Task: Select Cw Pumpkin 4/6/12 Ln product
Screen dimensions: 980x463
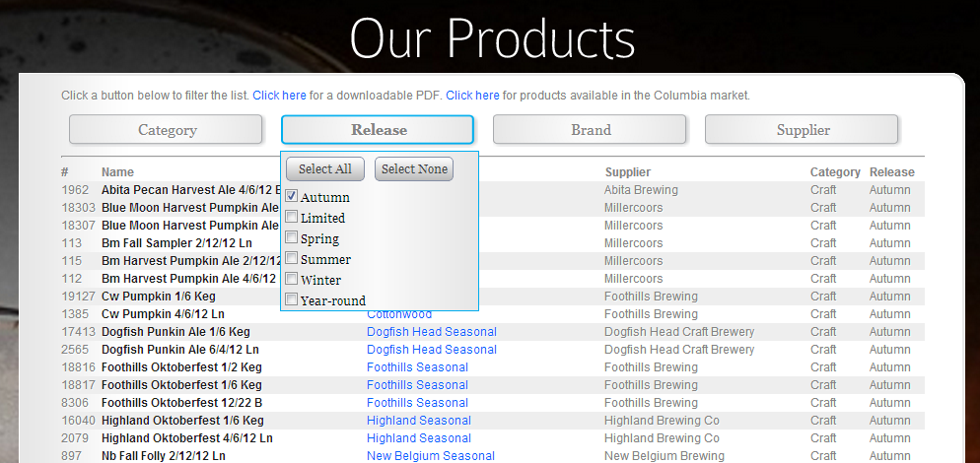Action: tap(163, 313)
